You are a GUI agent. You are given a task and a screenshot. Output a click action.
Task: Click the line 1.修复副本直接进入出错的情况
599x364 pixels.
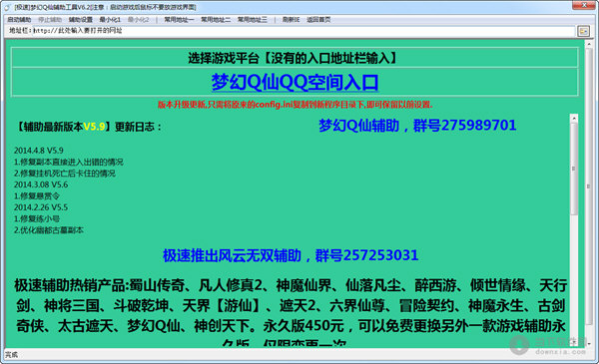68,162
